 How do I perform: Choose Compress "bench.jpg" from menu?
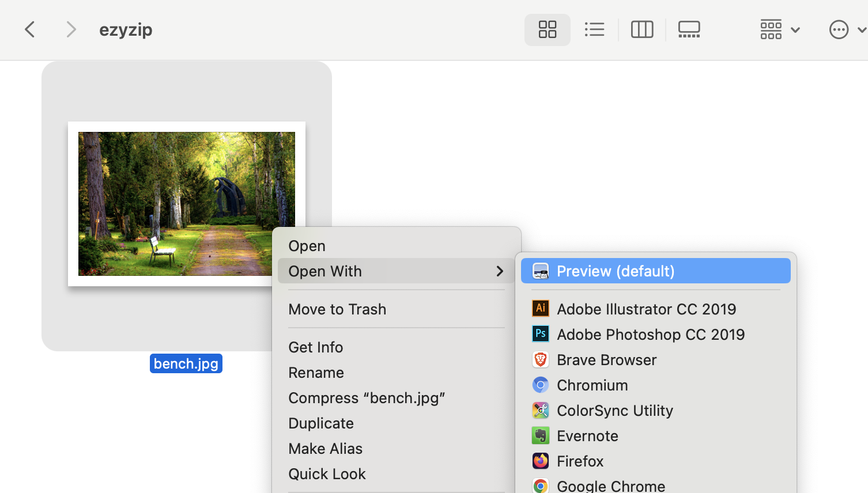[367, 397]
